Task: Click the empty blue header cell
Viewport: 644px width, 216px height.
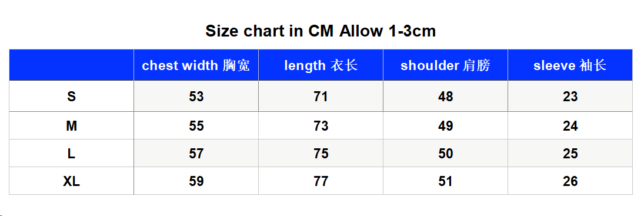Action: pyautogui.click(x=72, y=65)
